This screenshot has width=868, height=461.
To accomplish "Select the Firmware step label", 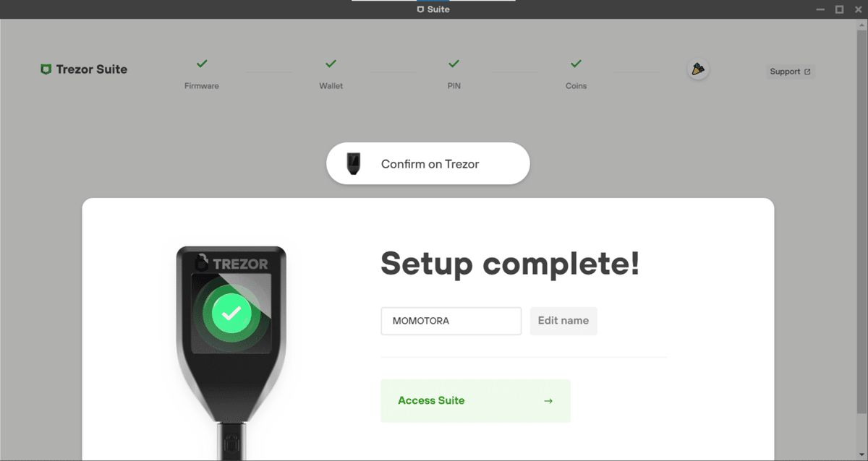I will 202,86.
